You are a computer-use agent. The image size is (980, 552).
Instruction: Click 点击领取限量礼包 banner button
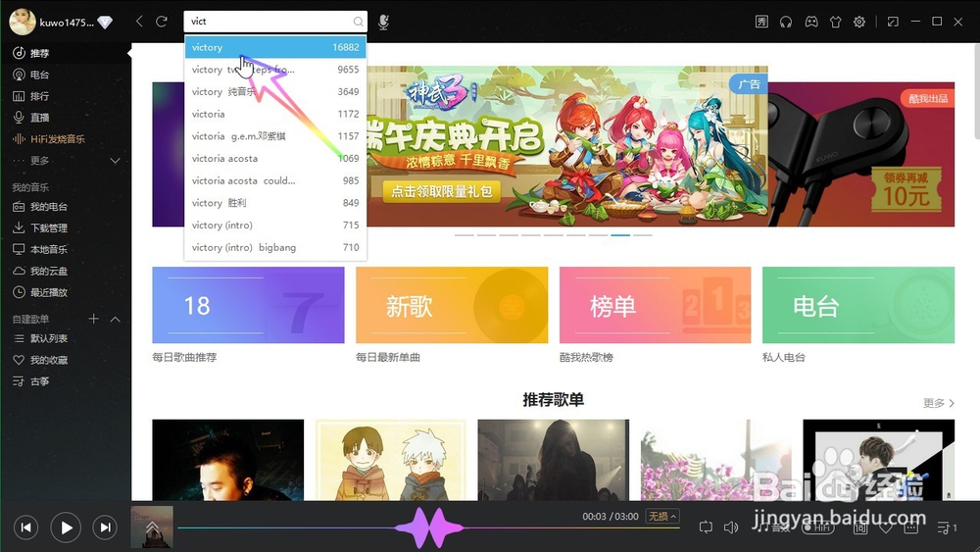click(442, 191)
